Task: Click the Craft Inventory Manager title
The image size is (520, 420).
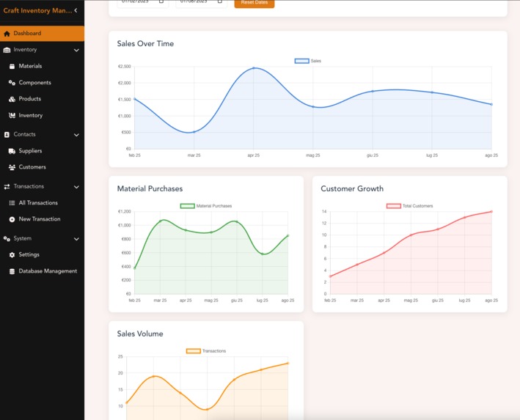Action: pyautogui.click(x=37, y=10)
